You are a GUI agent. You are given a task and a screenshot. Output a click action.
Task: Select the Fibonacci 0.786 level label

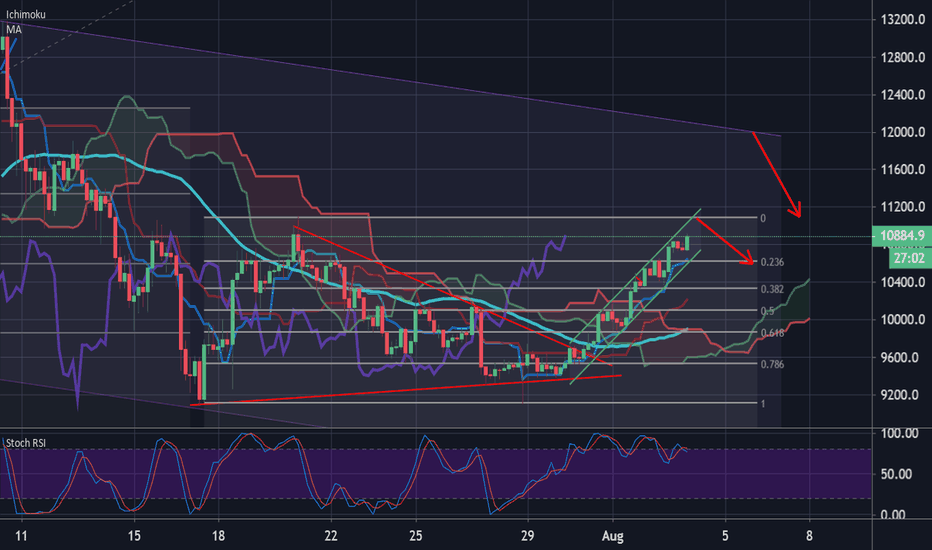click(772, 364)
